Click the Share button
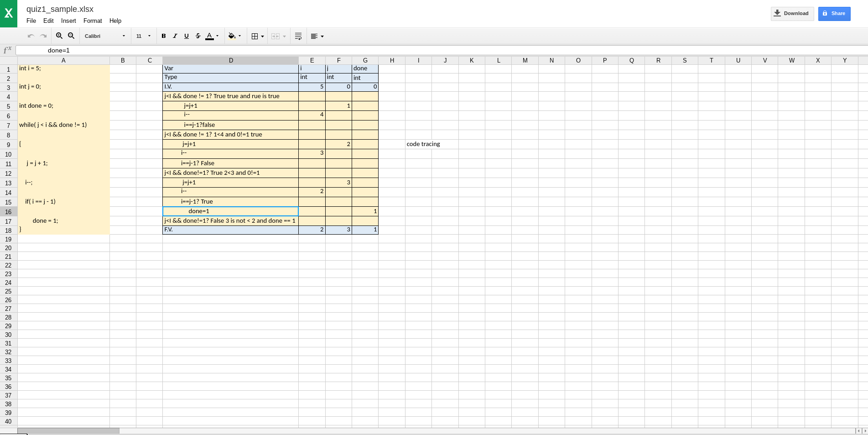The image size is (868, 435). [834, 13]
